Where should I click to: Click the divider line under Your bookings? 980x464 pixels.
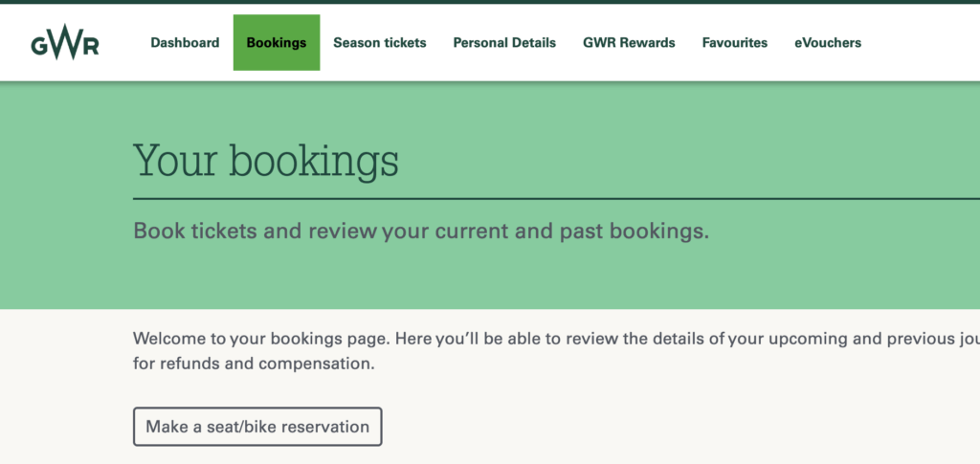(555, 199)
